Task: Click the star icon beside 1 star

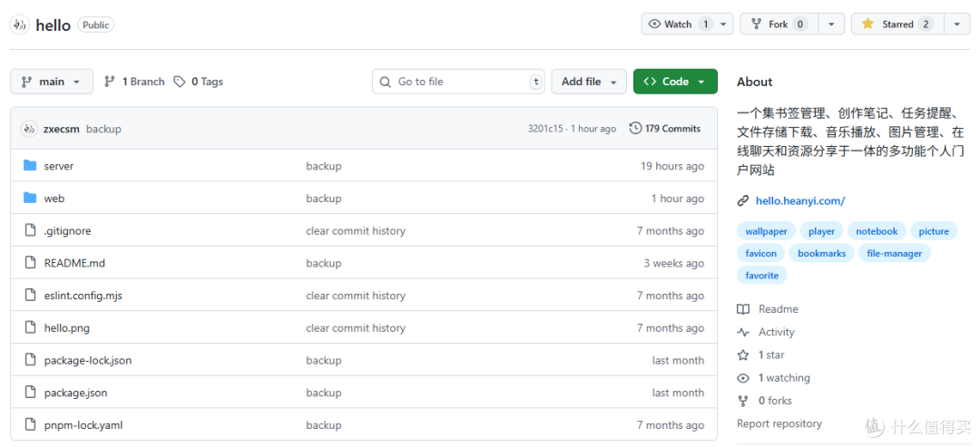Action: [x=743, y=355]
